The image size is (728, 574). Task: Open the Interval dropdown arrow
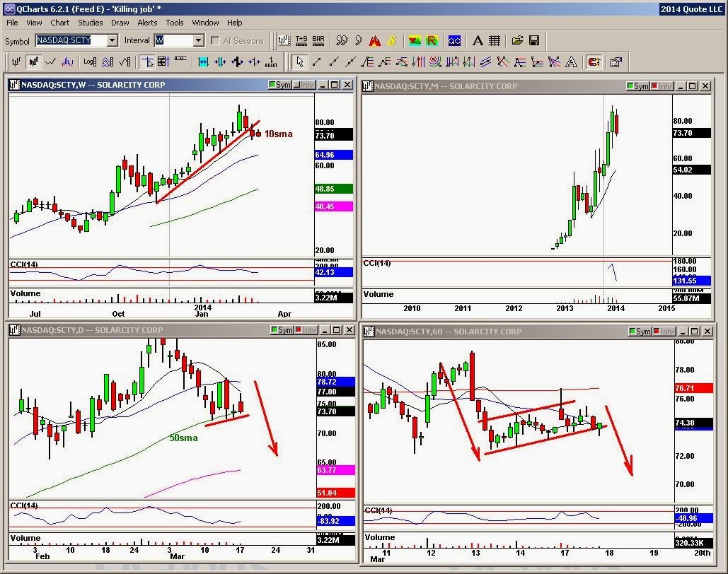(x=198, y=41)
